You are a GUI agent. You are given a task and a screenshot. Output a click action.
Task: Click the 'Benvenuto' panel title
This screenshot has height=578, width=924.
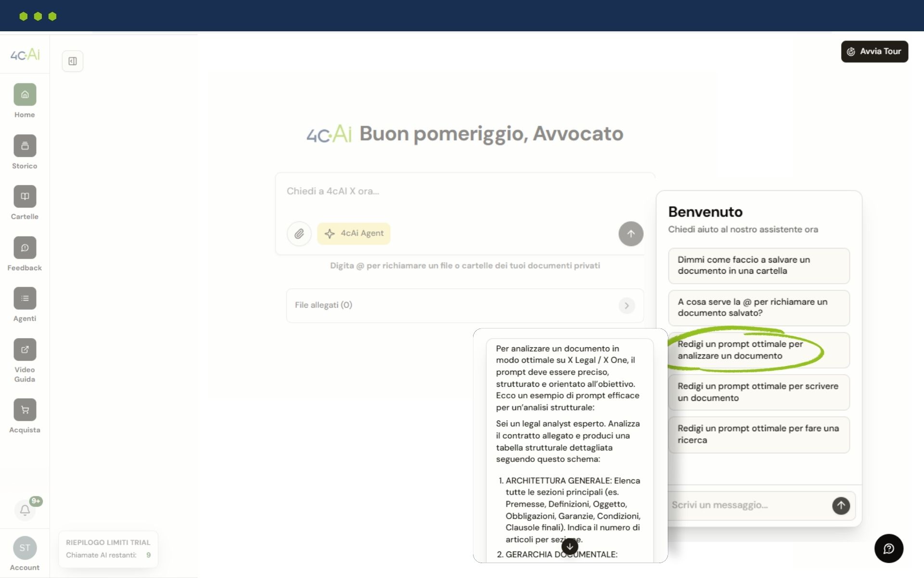tap(705, 212)
